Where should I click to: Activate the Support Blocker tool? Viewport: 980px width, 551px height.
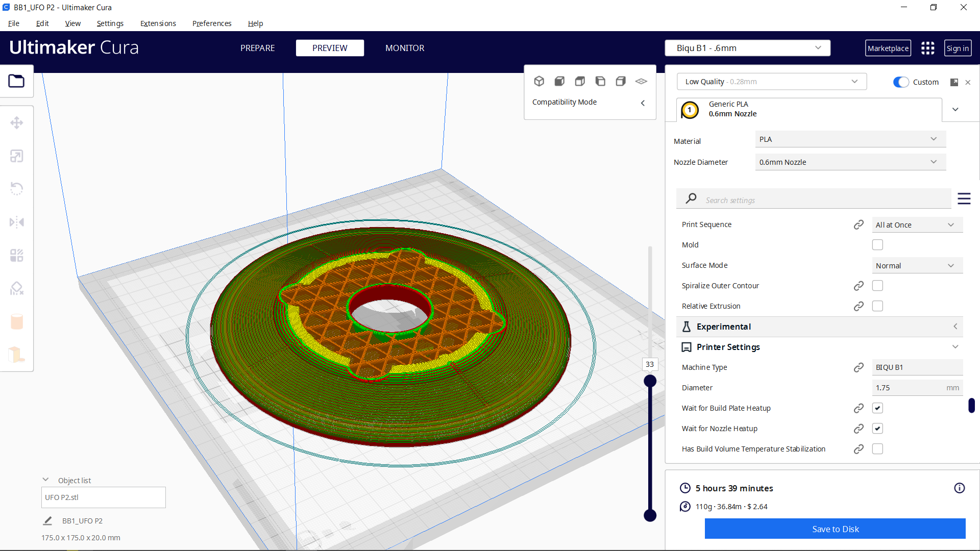[x=17, y=288]
